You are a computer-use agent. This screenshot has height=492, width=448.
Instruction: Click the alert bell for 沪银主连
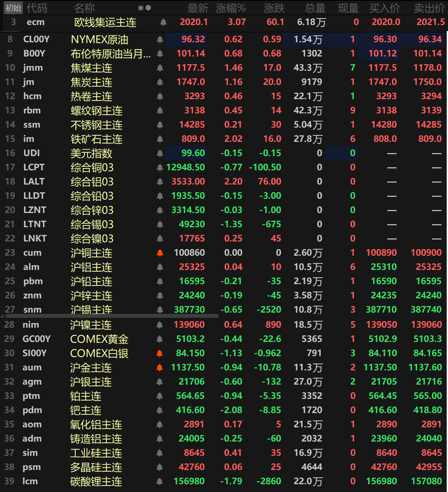coord(160,382)
